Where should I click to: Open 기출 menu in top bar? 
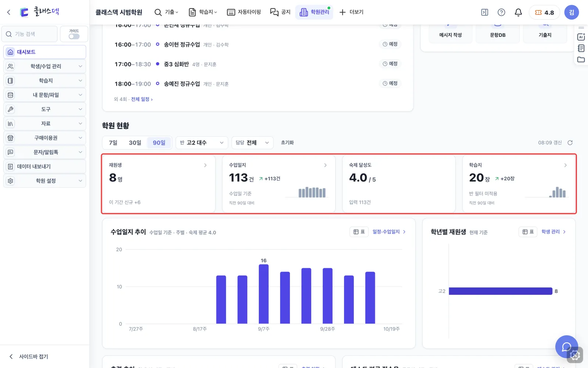(x=166, y=12)
